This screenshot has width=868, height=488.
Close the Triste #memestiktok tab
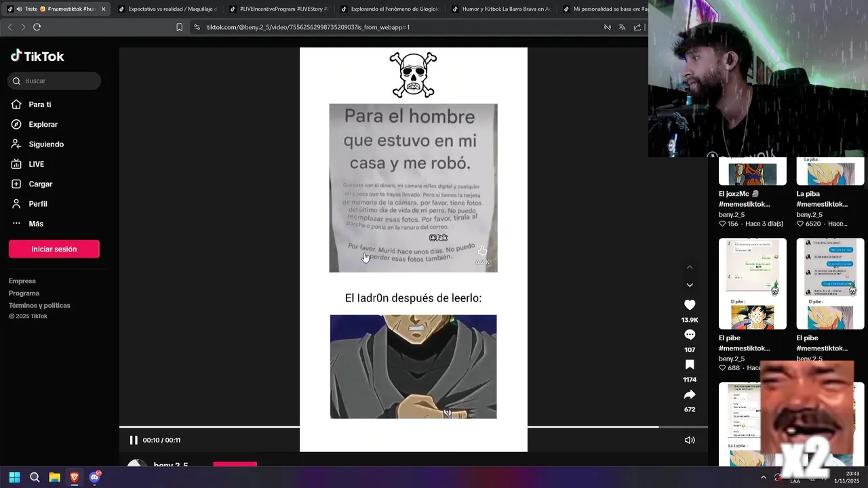coord(103,9)
